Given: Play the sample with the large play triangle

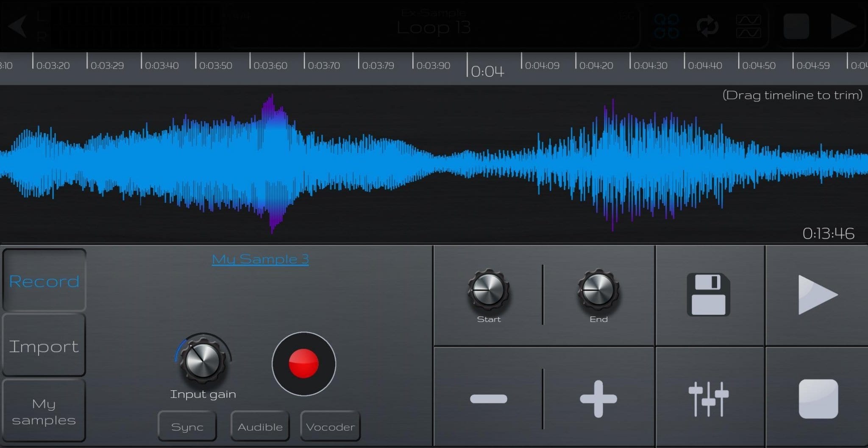Looking at the screenshot, I should [817, 295].
